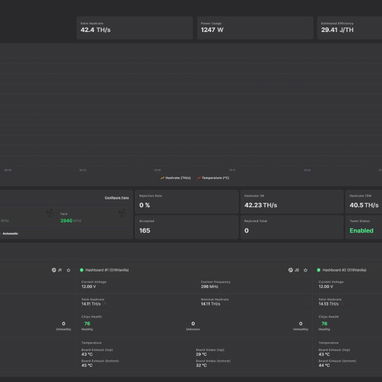Click the green status dot of Hashboard #1
This screenshot has width=382, height=382.
pos(82,270)
